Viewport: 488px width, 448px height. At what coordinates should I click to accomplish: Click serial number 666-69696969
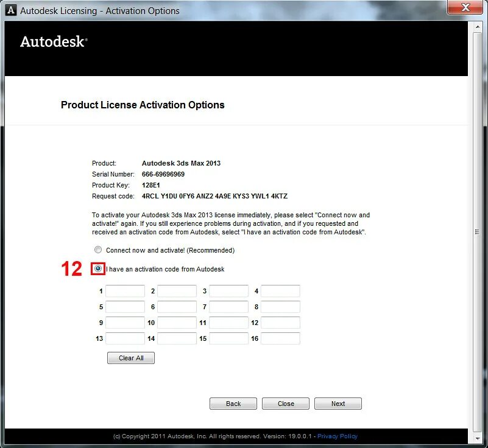163,174
